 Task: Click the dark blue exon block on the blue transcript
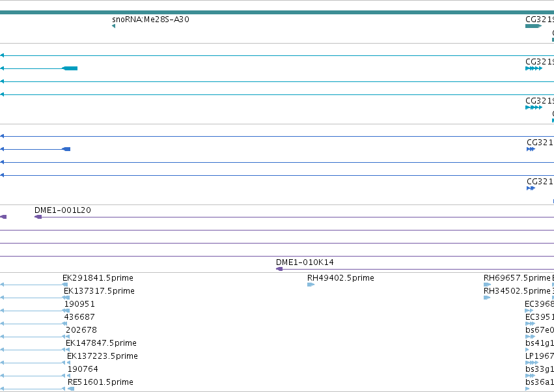[x=66, y=149]
